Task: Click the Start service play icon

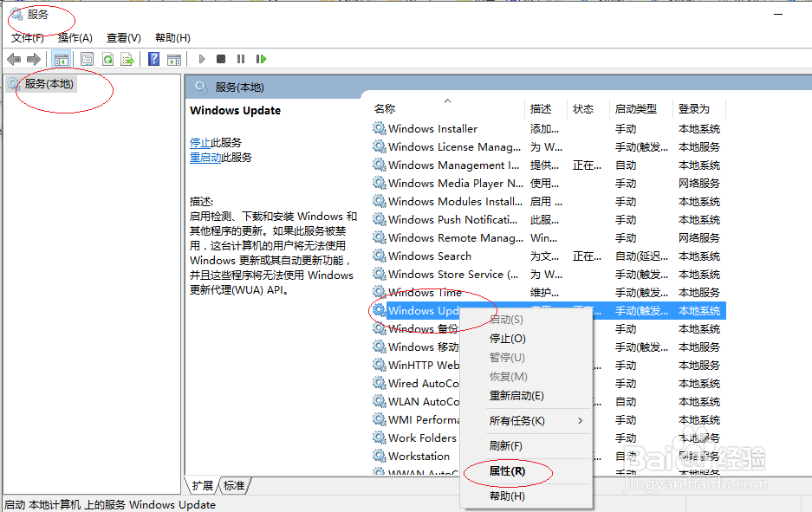Action: click(x=202, y=59)
